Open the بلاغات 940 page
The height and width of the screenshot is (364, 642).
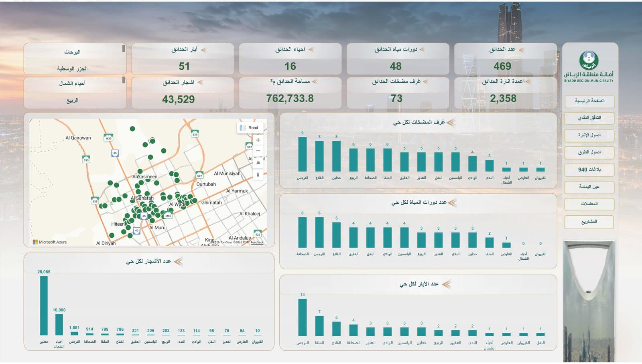[x=589, y=170]
